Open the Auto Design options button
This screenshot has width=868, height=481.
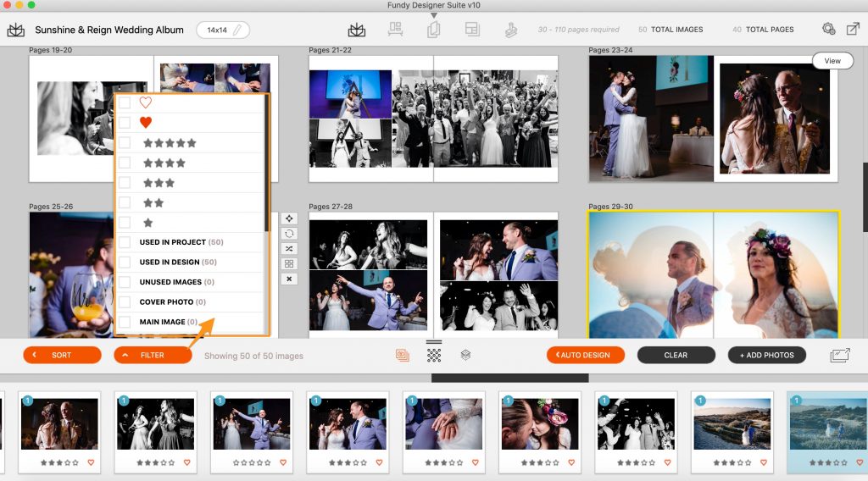click(585, 355)
